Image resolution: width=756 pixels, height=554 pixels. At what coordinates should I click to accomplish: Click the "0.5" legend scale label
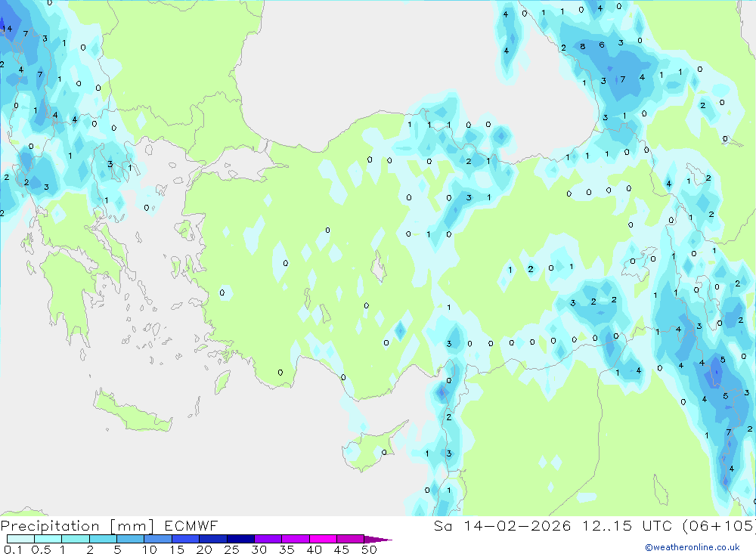41,549
